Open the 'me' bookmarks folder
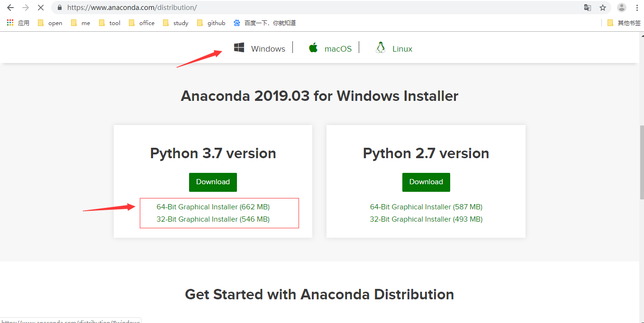The width and height of the screenshot is (644, 323). (x=81, y=23)
